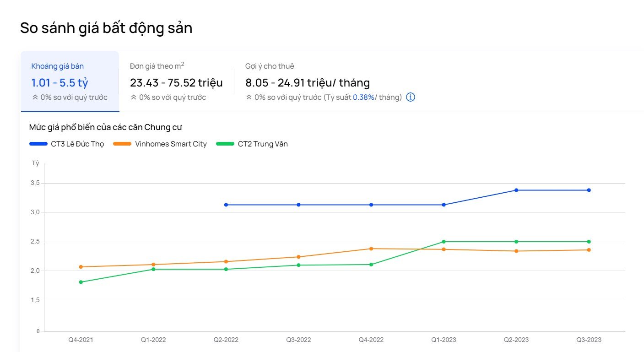644x352 pixels.
Task: Click the 0.38% yield rate text
Action: [363, 97]
